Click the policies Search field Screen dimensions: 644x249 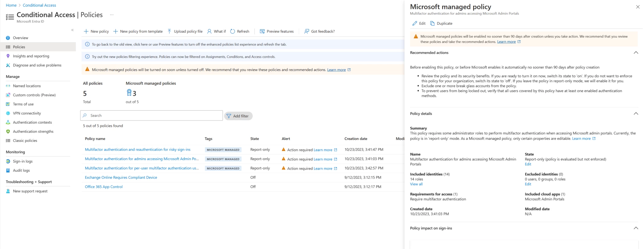click(x=154, y=116)
